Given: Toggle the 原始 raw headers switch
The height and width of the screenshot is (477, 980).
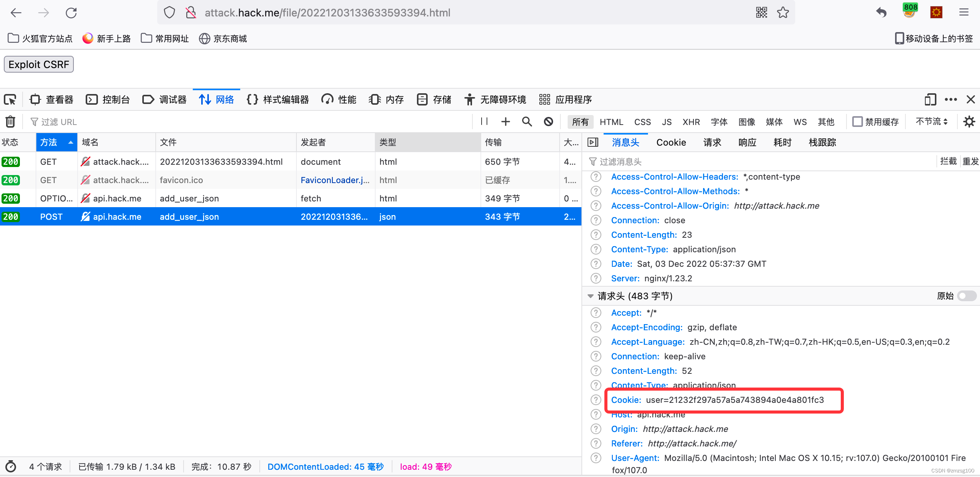Looking at the screenshot, I should point(966,296).
